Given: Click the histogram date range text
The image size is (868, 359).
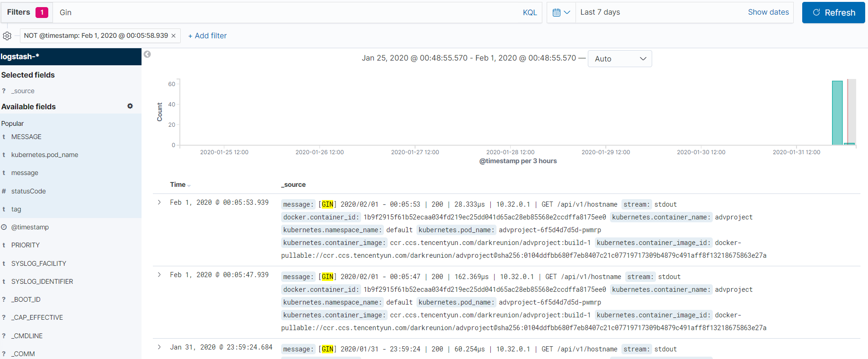Looking at the screenshot, I should click(469, 58).
